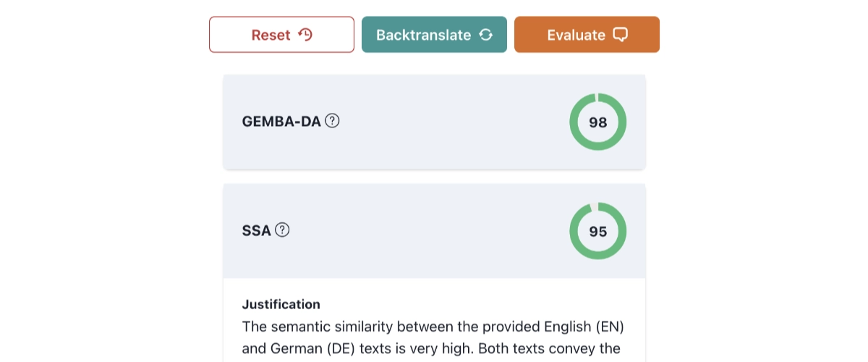Screen dimensions: 868x362
Task: Expand the GEMBA-DA result card
Action: click(434, 122)
